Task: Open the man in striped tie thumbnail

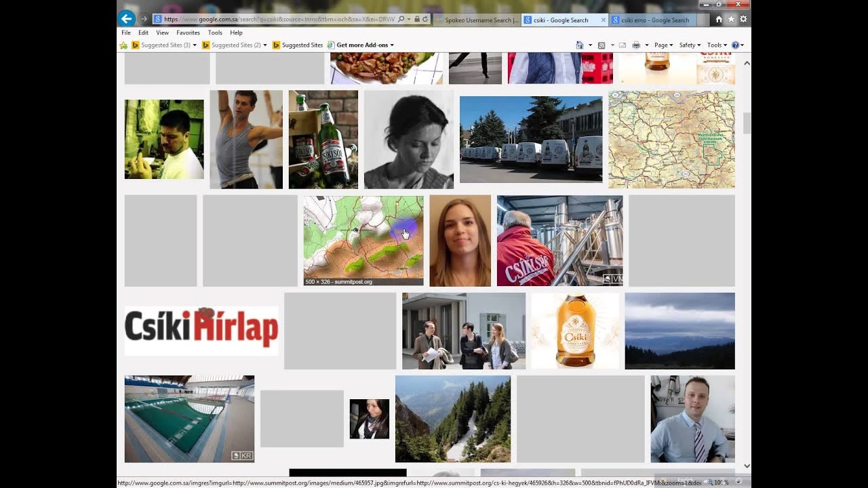Action: 693,419
